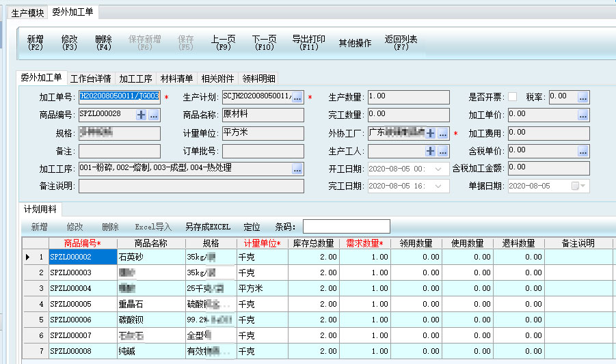The height and width of the screenshot is (364, 616).
Task: Select the 计划用料 tab
Action: click(x=40, y=209)
